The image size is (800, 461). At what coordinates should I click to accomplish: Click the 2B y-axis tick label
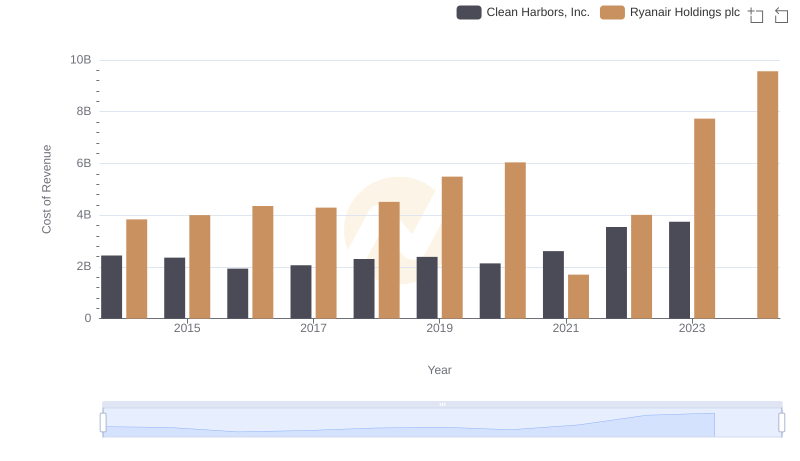pos(84,266)
